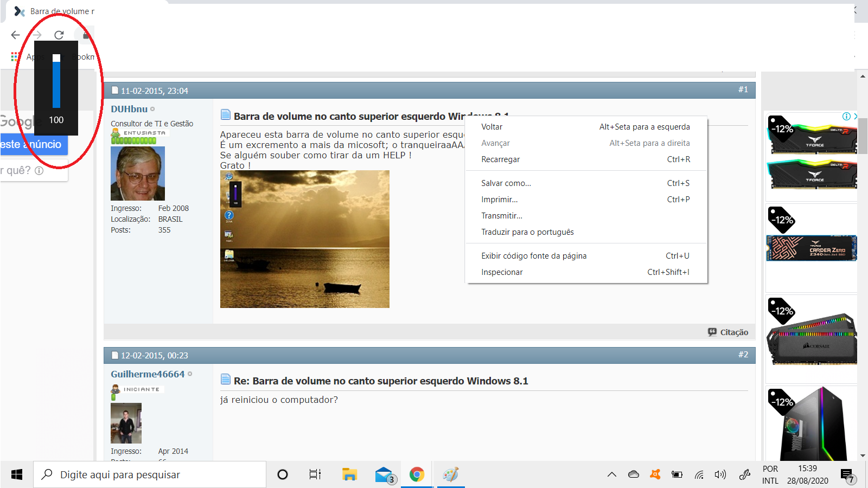
Task: Click the document icon beside 11-02-2015 date
Action: [115, 91]
